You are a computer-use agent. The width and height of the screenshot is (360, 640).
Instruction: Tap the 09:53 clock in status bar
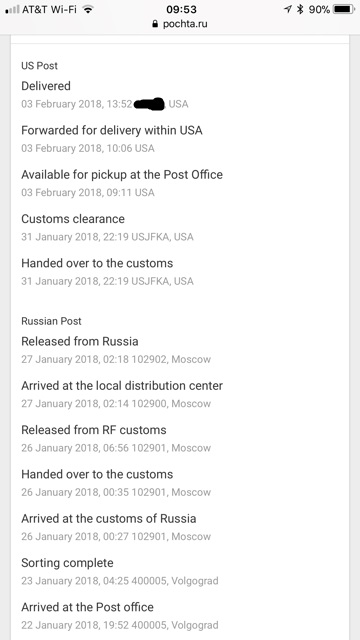[x=181, y=9]
